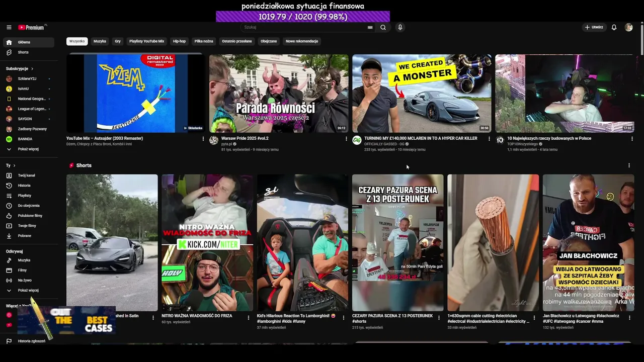Open IsAmU subscription channel
644x362 pixels.
28,88
